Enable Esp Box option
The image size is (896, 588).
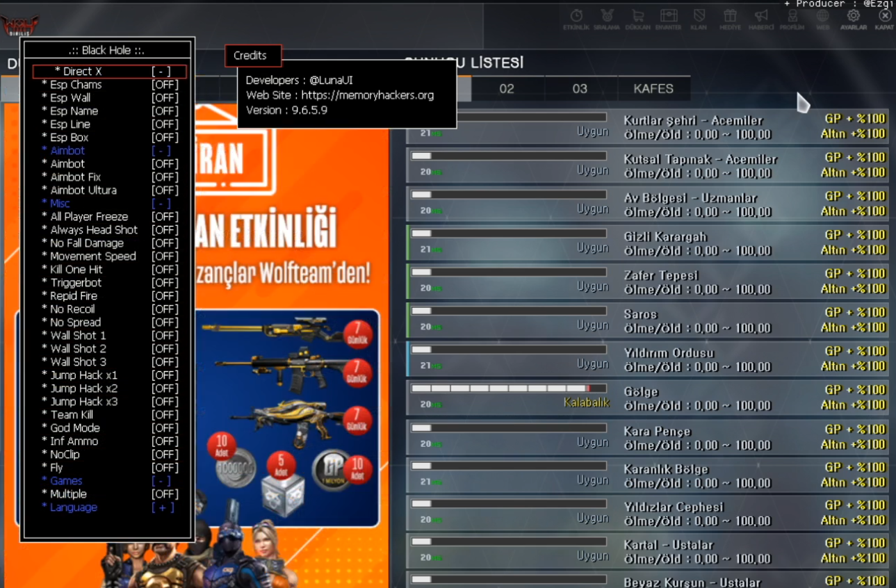tap(109, 138)
